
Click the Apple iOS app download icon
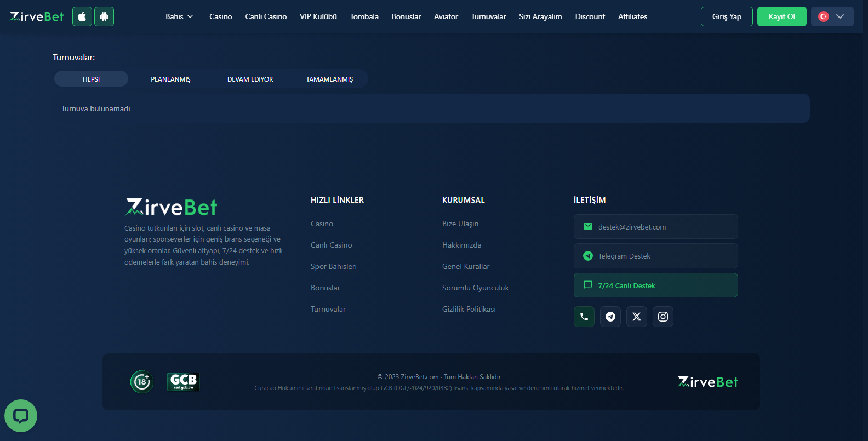82,16
